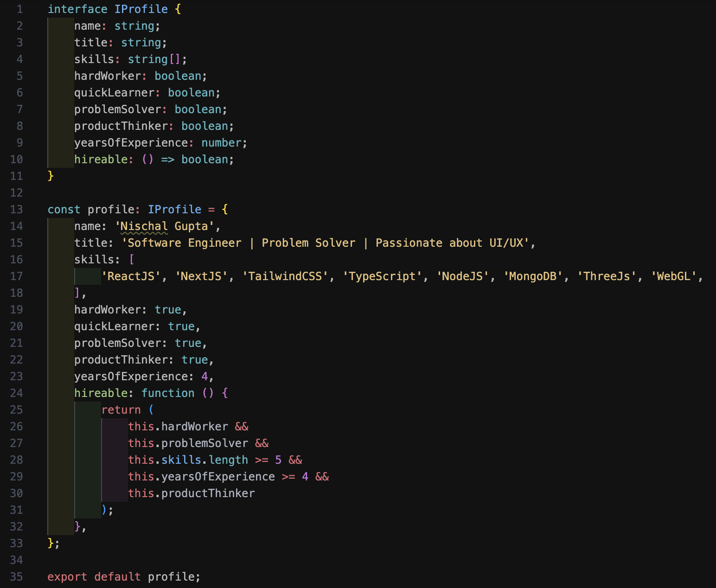
Task: Click the value 4 of yearsOfExperience on line 23
Action: [x=205, y=377]
